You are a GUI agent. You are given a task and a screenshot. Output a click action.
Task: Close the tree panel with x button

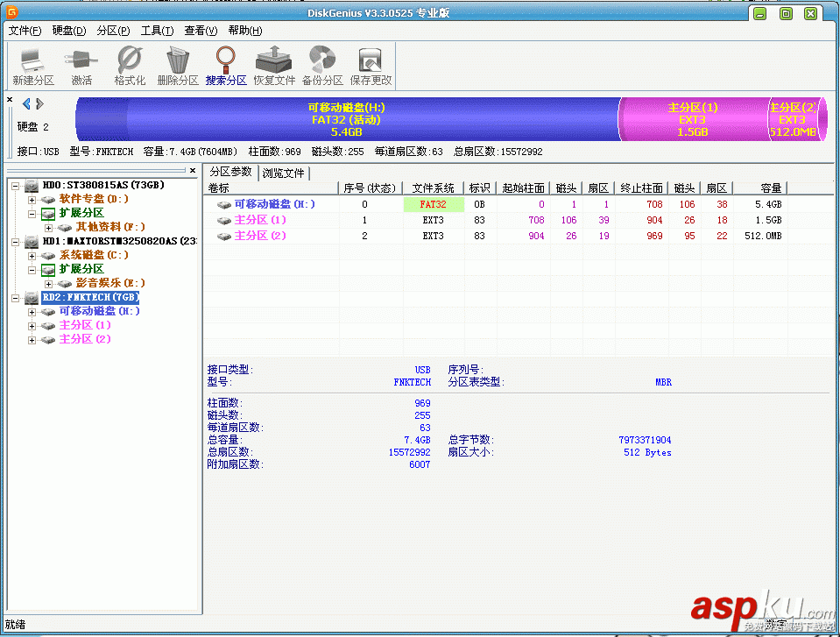(193, 170)
